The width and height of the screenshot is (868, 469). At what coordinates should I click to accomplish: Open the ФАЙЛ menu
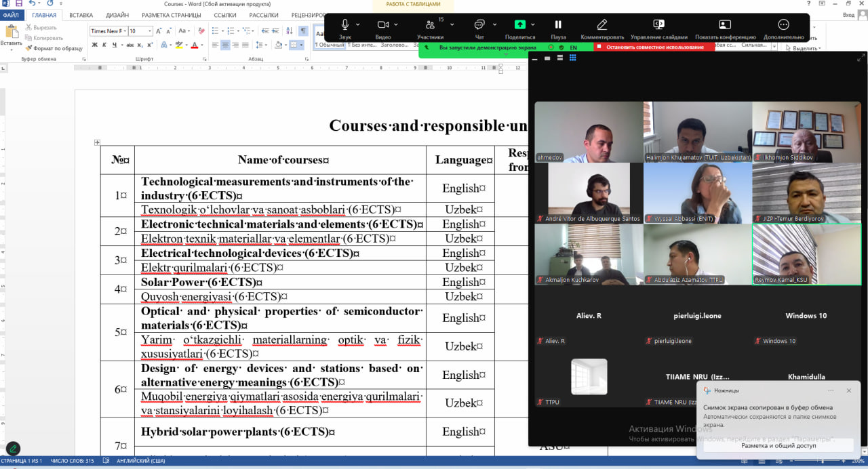pyautogui.click(x=10, y=14)
